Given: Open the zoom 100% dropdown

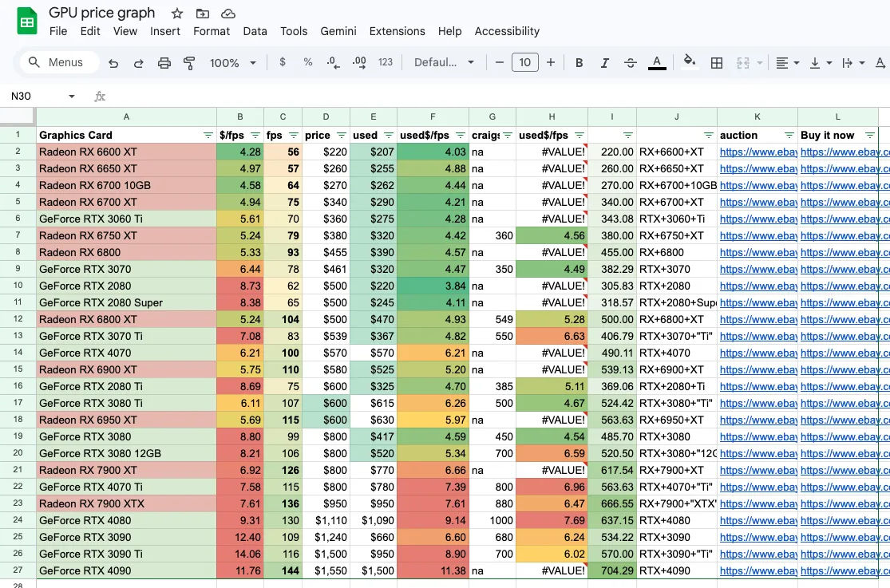Looking at the screenshot, I should point(233,63).
